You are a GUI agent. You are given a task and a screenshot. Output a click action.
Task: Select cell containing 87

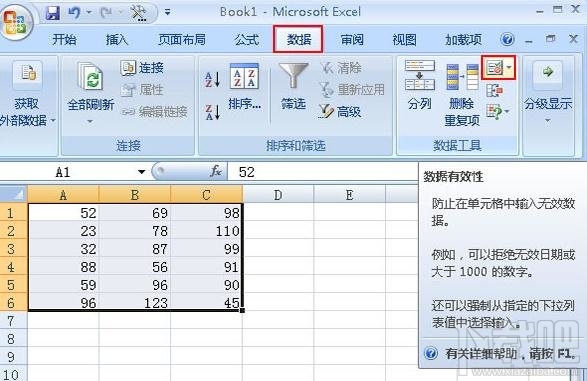pyautogui.click(x=135, y=249)
